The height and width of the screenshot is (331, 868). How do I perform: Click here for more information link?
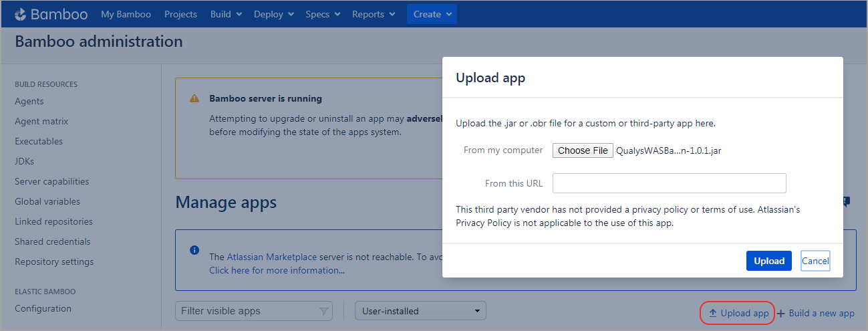277,270
